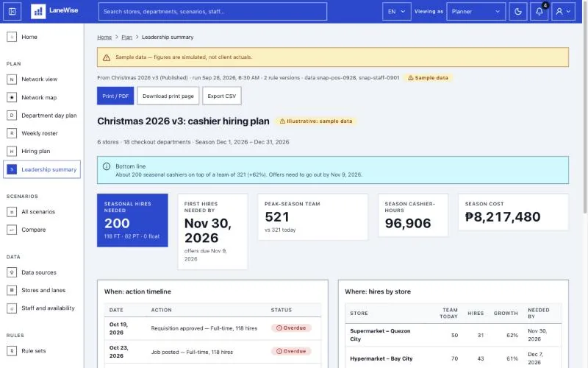The image size is (588, 368).
Task: Click the Network map sidebar icon
Action: point(12,97)
